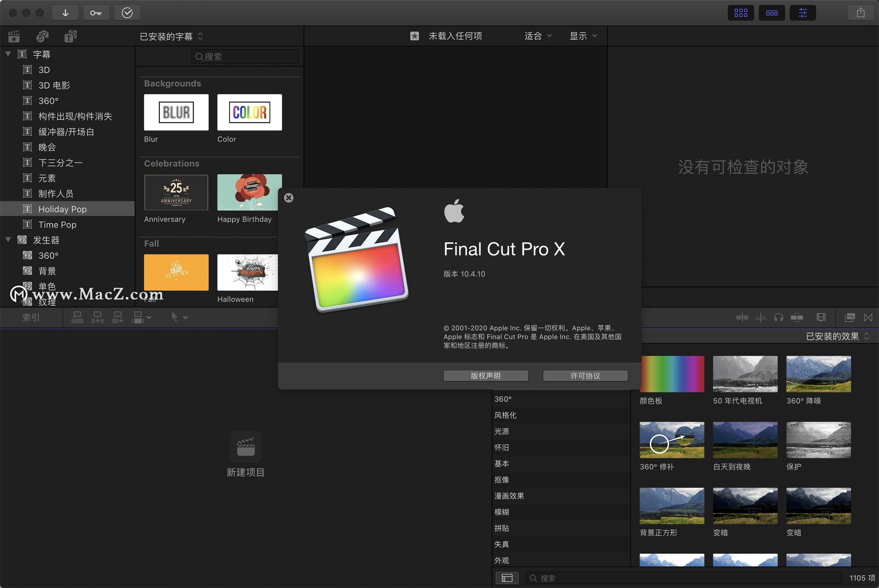Select the Color title thumbnail
The width and height of the screenshot is (879, 588).
click(x=250, y=113)
